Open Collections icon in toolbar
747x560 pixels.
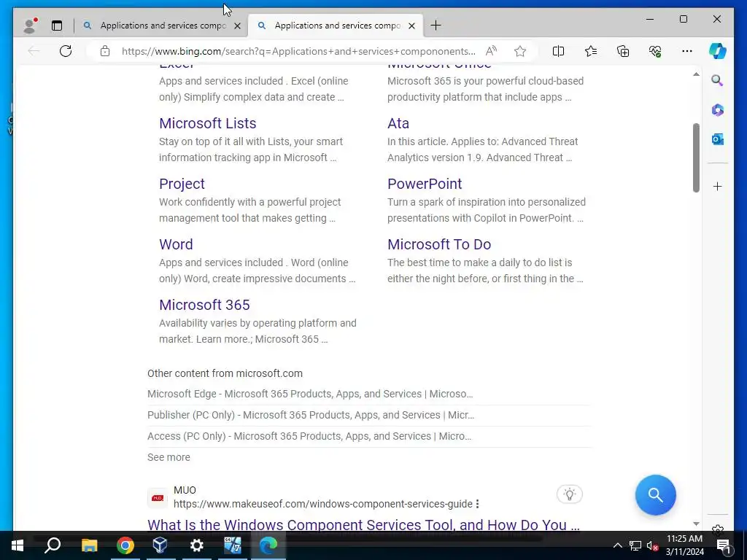point(623,51)
